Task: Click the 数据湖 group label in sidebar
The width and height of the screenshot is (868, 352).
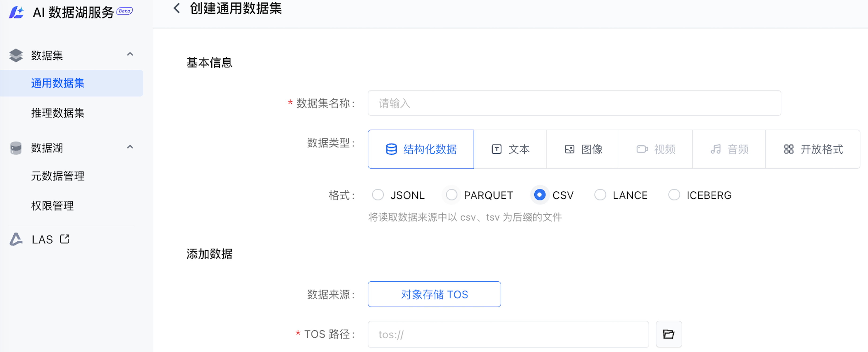Action: [x=47, y=148]
